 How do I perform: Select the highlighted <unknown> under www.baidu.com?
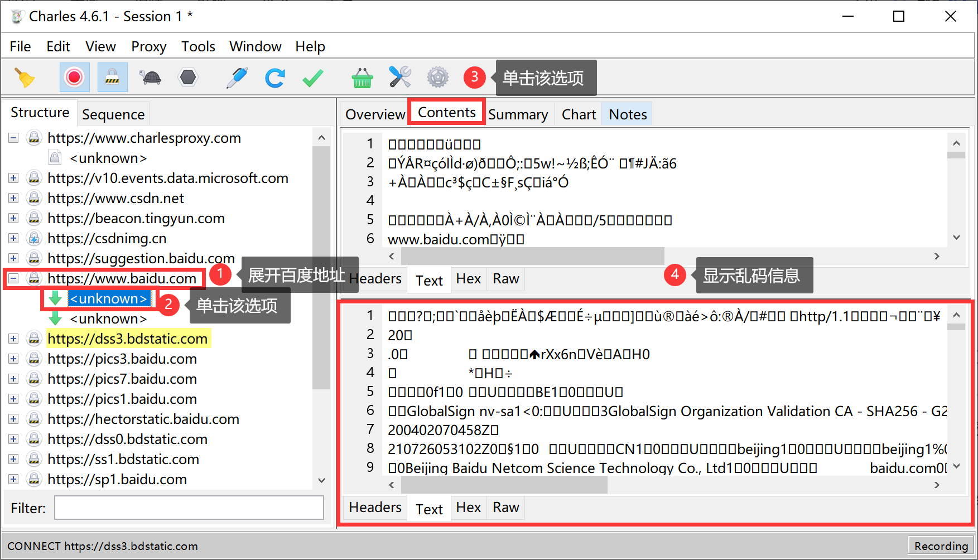[109, 298]
